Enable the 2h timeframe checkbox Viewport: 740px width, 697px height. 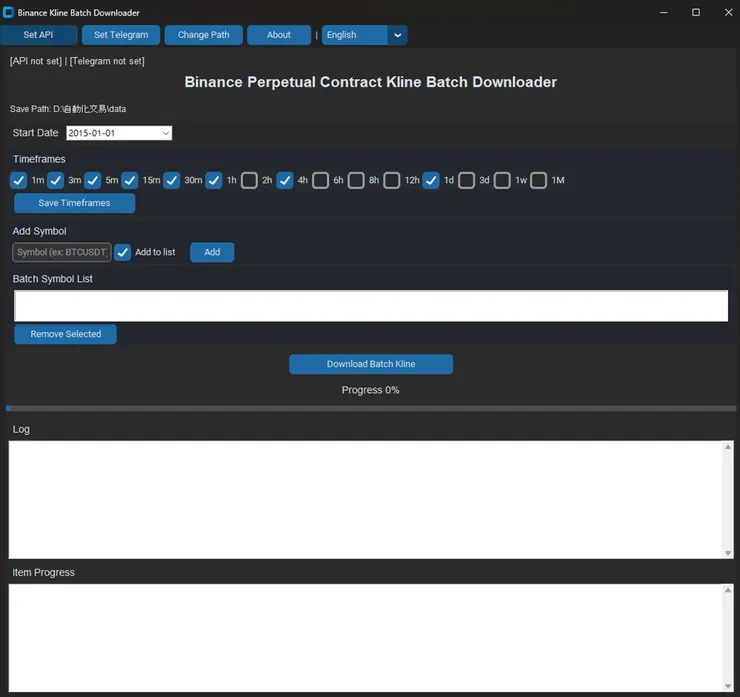249,180
